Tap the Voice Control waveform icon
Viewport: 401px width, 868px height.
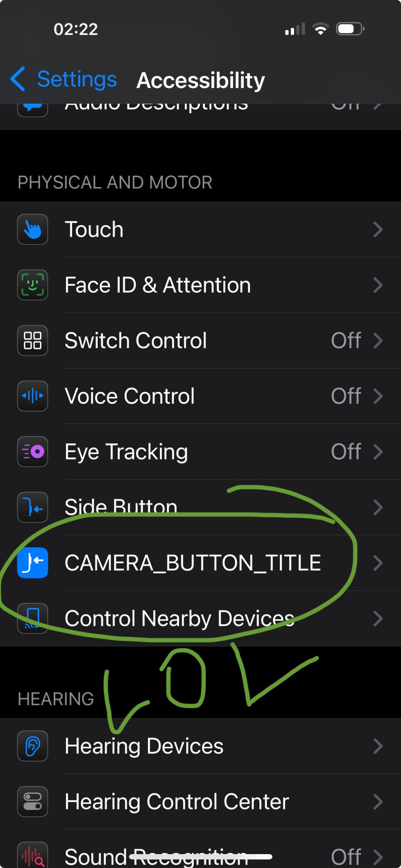coord(33,396)
